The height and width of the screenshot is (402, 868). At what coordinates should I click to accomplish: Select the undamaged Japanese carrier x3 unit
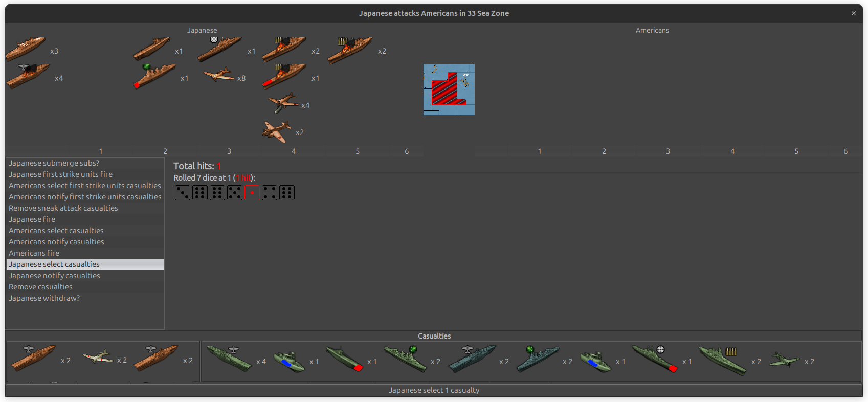click(x=26, y=49)
